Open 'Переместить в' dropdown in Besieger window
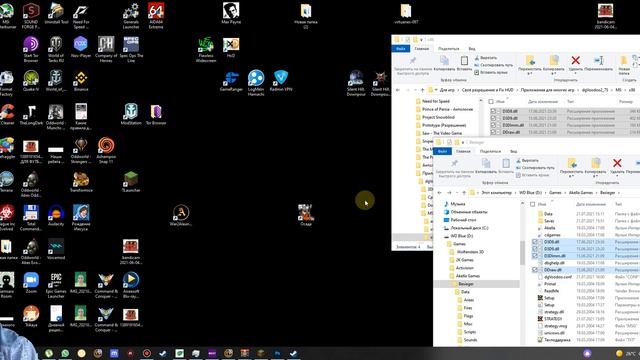Screen dimensions: 640x360 (x=571, y=167)
